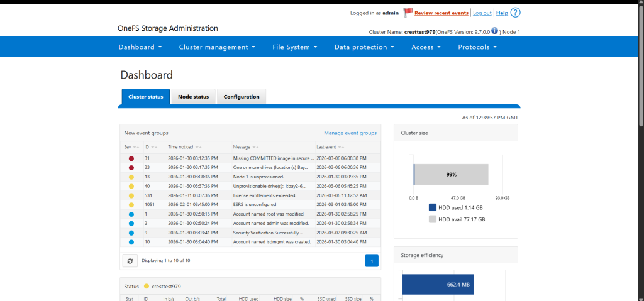The height and width of the screenshot is (301, 644).
Task: Click the Storage efficiency panel title
Action: [x=422, y=255]
